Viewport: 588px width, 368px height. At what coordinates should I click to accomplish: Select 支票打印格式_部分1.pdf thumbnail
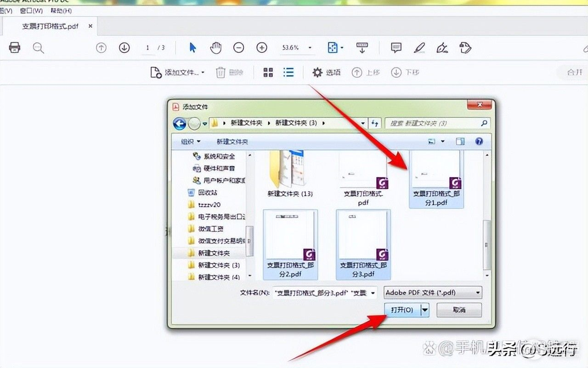click(436, 179)
